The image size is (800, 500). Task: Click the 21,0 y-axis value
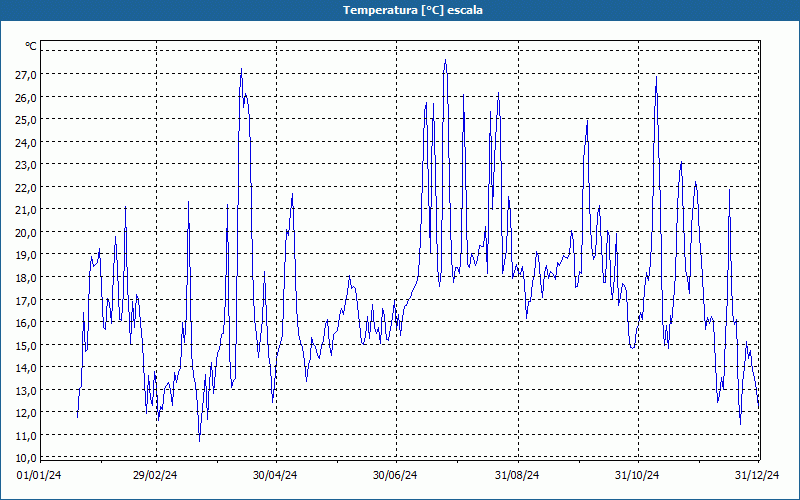click(x=26, y=210)
